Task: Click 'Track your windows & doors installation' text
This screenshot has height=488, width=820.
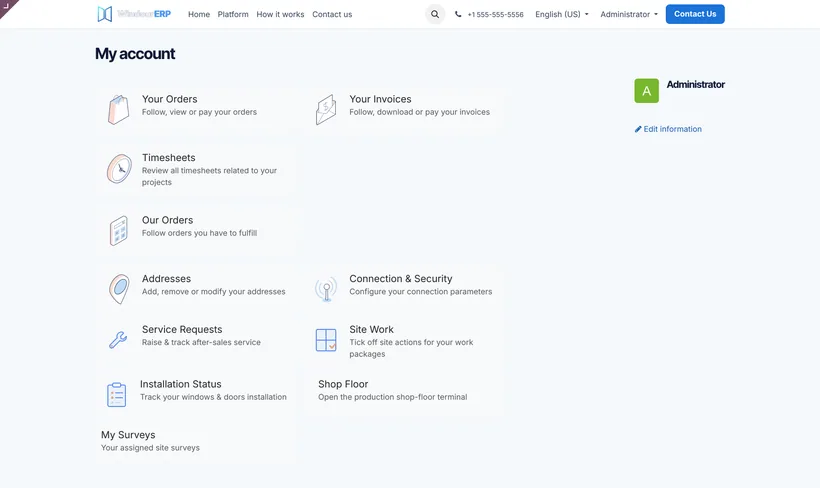Action: (x=213, y=397)
